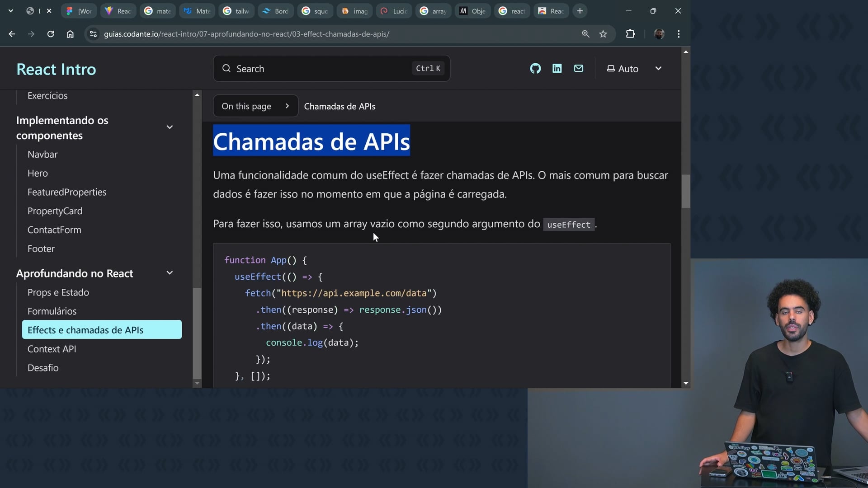
Task: Switch to the tailw browser tab
Action: (x=236, y=11)
